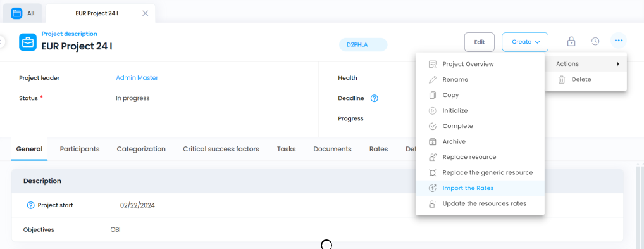
Task: Click the lock icon in header
Action: click(571, 41)
